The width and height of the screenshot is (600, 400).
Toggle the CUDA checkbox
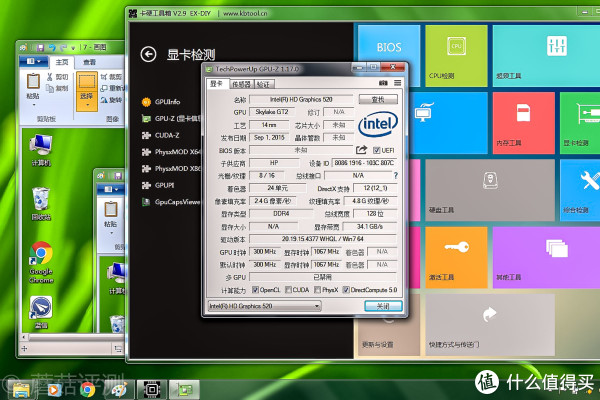[x=289, y=290]
